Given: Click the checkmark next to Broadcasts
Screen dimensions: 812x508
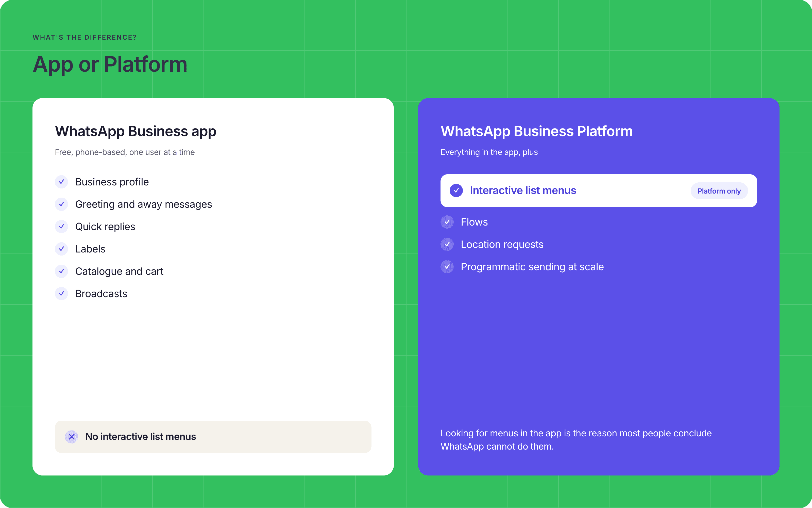Looking at the screenshot, I should tap(61, 294).
